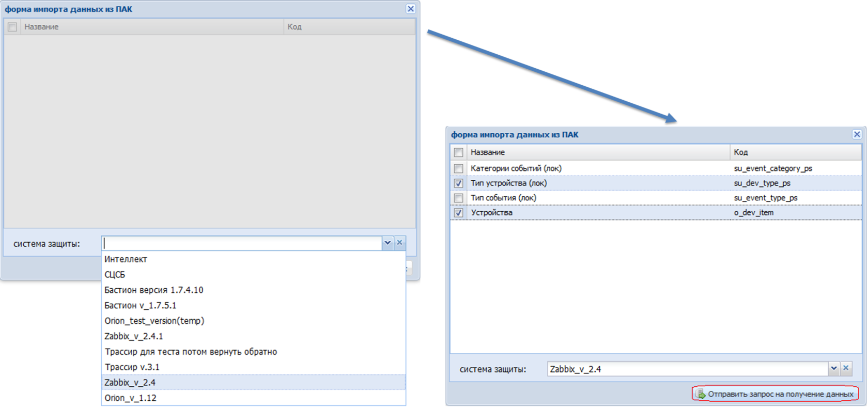Select Zabbix_v_2.4.1 in the dropdown list
The width and height of the screenshot is (868, 408).
pyautogui.click(x=253, y=336)
